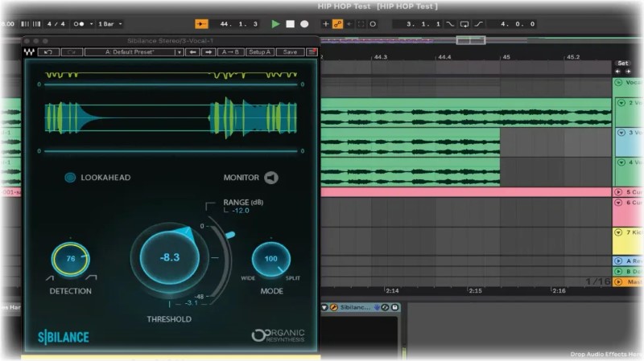This screenshot has width=644, height=361.
Task: Click the pink clip on track 5
Action: click(466, 192)
